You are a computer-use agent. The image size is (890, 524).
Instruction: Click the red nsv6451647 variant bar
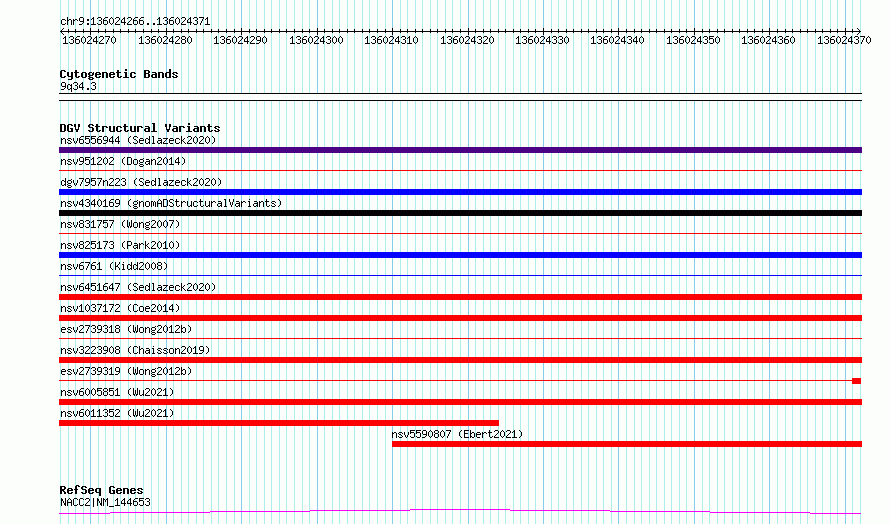pyautogui.click(x=460, y=297)
